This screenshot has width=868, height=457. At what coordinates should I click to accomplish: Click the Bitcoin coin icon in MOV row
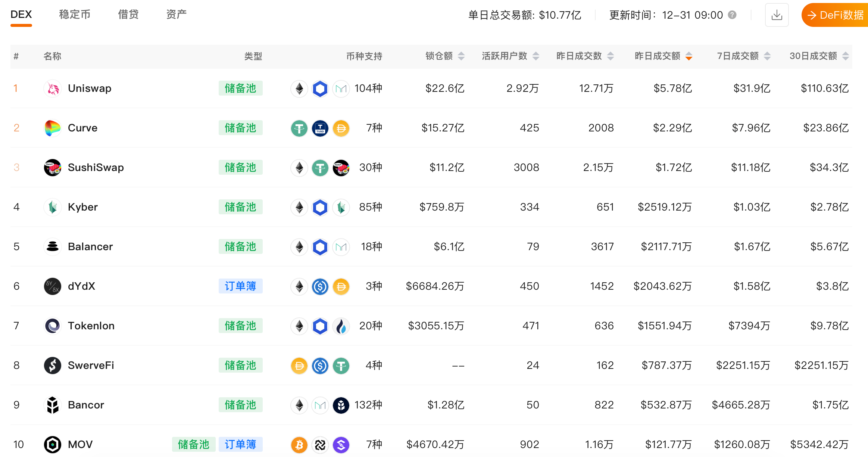(x=299, y=445)
